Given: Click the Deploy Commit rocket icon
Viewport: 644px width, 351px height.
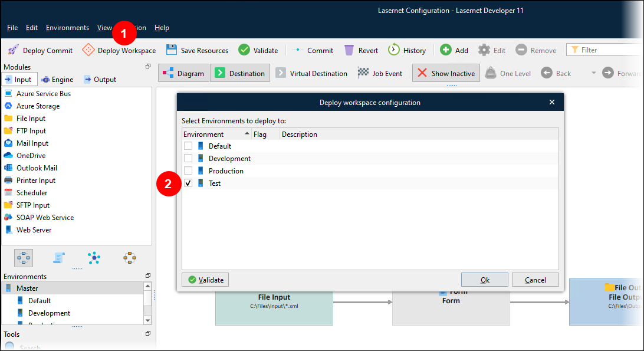Looking at the screenshot, I should [x=13, y=50].
